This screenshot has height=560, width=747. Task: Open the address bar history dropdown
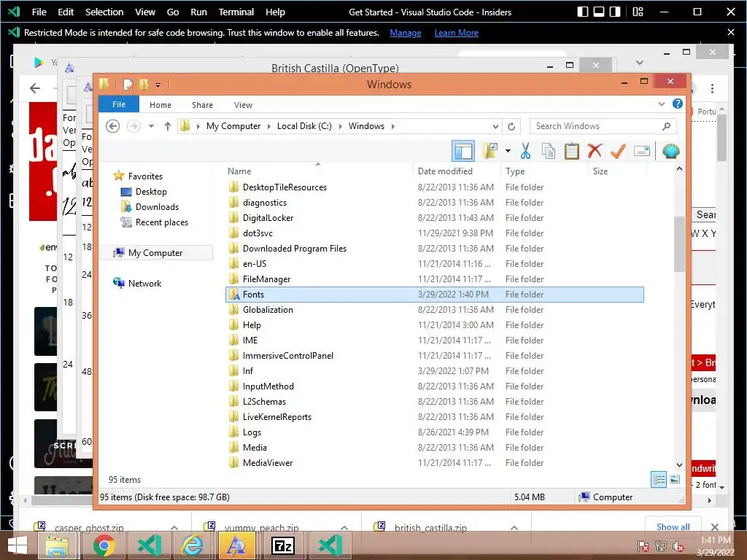pos(495,126)
